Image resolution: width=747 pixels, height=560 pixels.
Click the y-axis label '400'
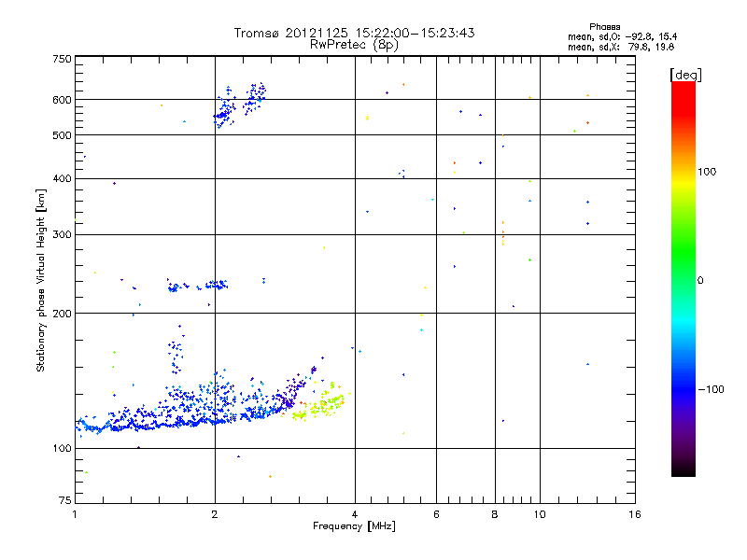pyautogui.click(x=62, y=178)
